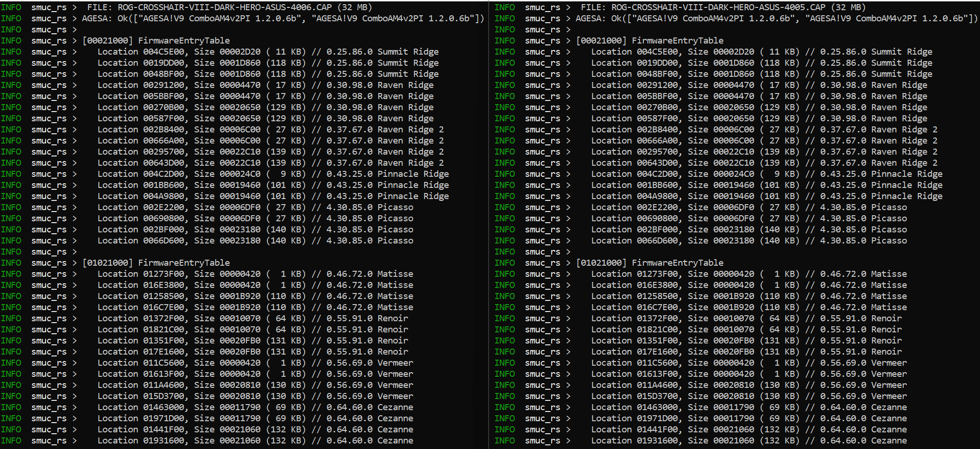Select Location 01351F00 in the 4006.CAP log

coord(141,341)
